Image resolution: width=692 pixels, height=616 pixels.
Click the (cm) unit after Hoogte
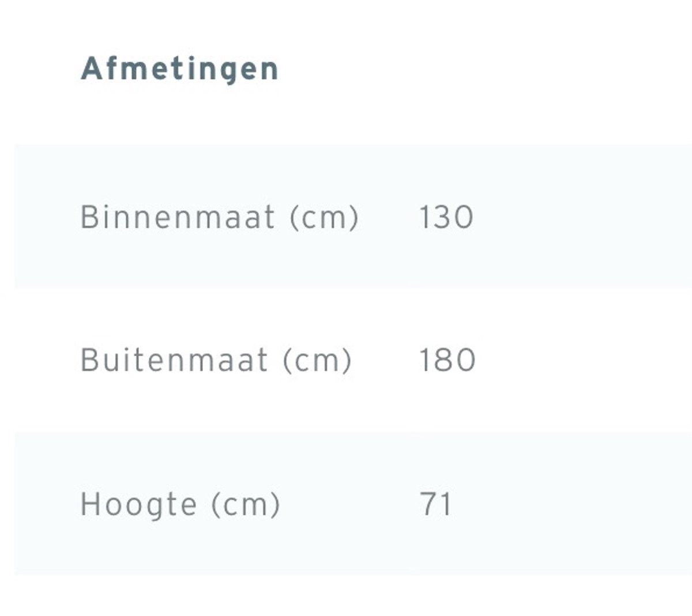(246, 505)
